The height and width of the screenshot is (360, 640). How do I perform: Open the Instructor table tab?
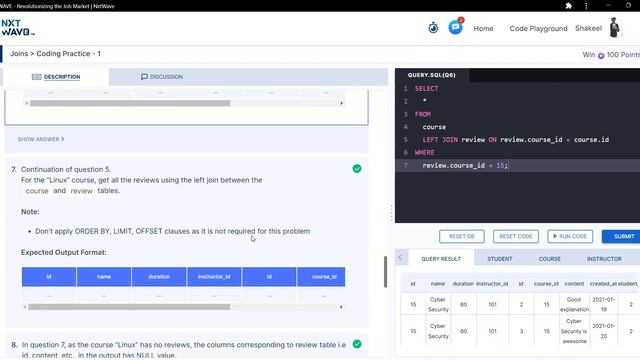coord(604,259)
